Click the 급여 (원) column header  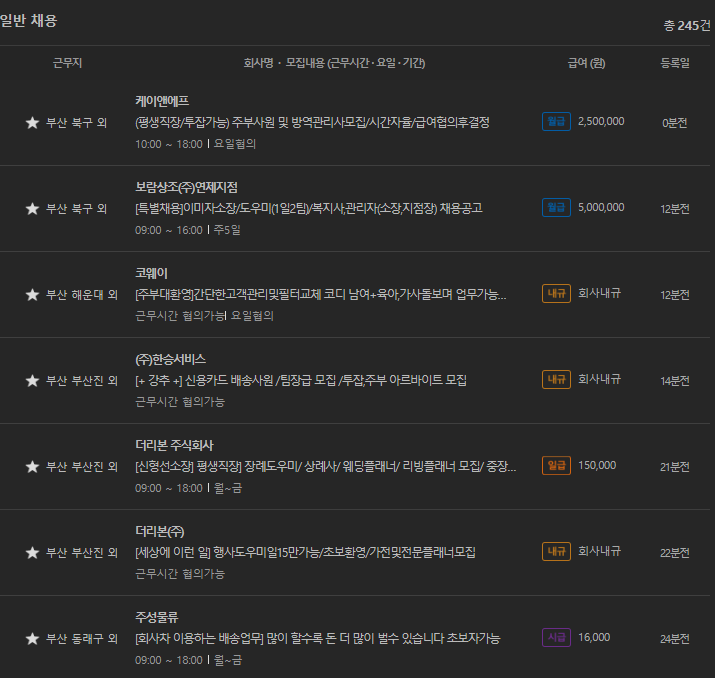tap(586, 63)
